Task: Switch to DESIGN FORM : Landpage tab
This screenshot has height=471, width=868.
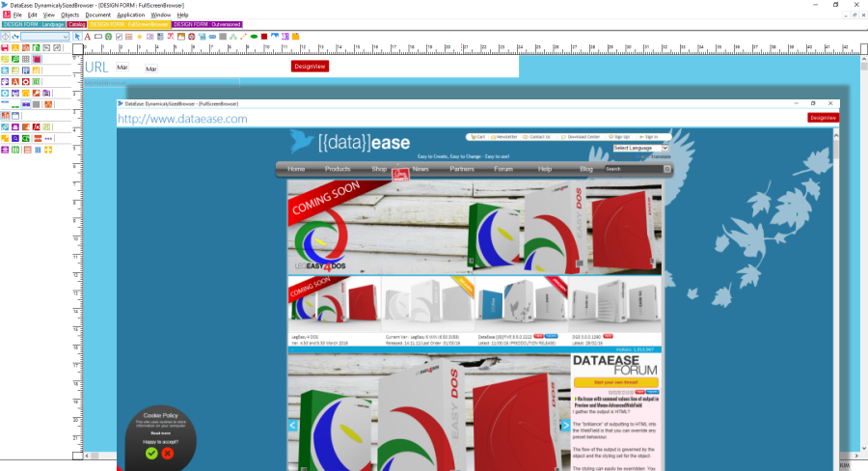Action: coord(34,24)
